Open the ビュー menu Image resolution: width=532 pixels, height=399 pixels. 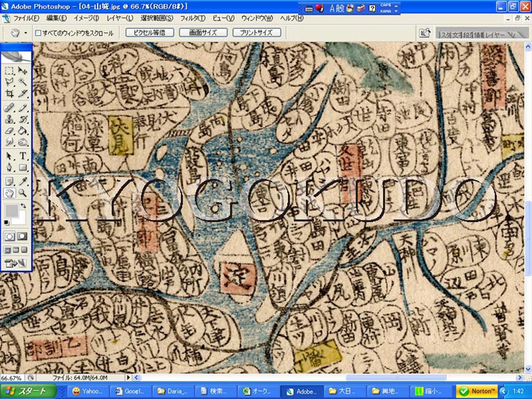[223, 18]
